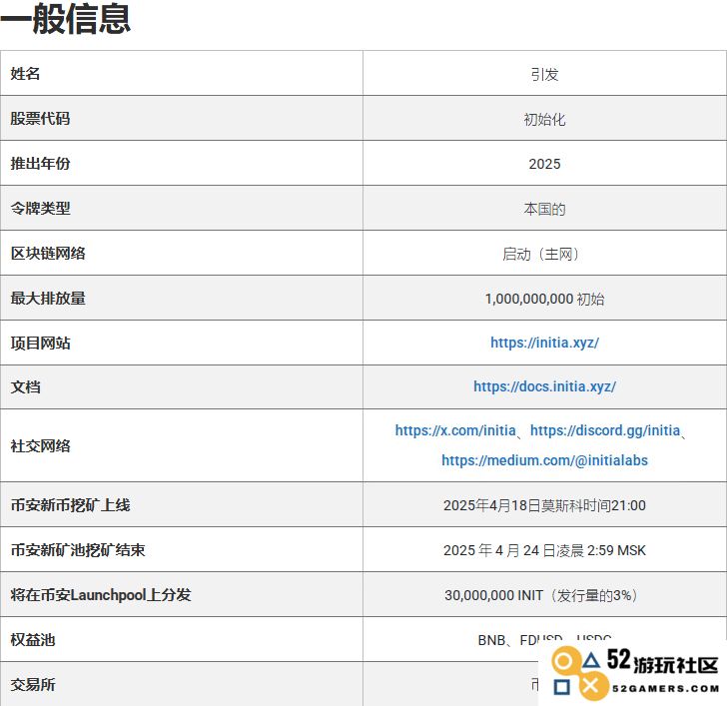Click the 交易所 label
This screenshot has width=728, height=706.
(33, 684)
